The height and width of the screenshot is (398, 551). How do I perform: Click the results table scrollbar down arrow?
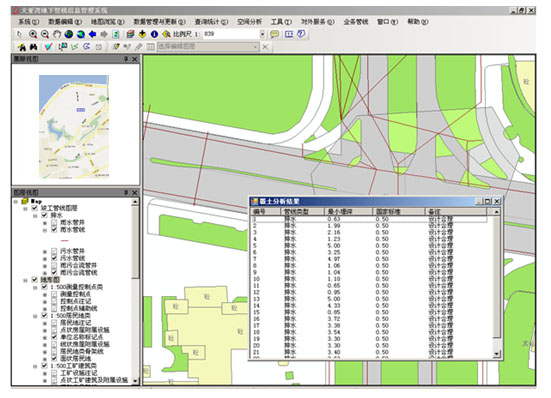pyautogui.click(x=496, y=354)
